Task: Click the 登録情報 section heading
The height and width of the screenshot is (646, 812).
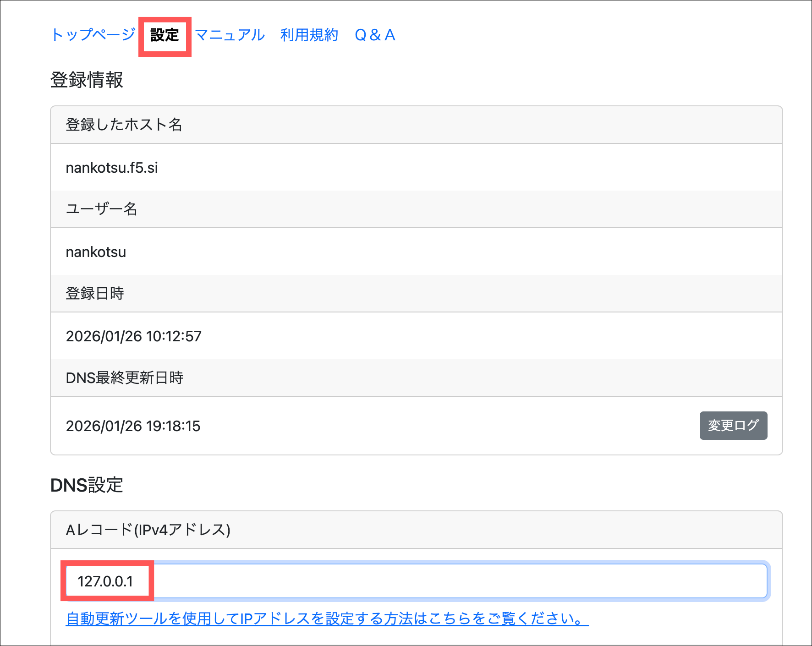Action: pos(87,80)
